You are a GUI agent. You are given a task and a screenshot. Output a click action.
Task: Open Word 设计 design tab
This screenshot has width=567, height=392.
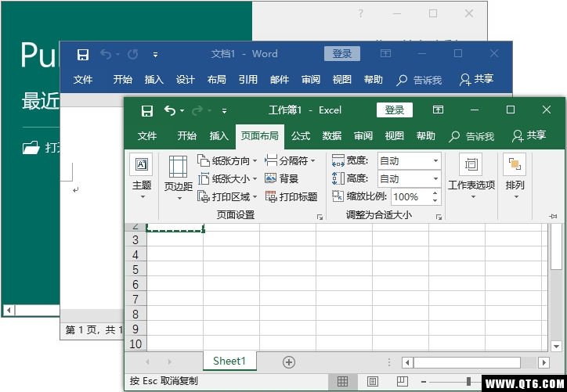(x=186, y=80)
